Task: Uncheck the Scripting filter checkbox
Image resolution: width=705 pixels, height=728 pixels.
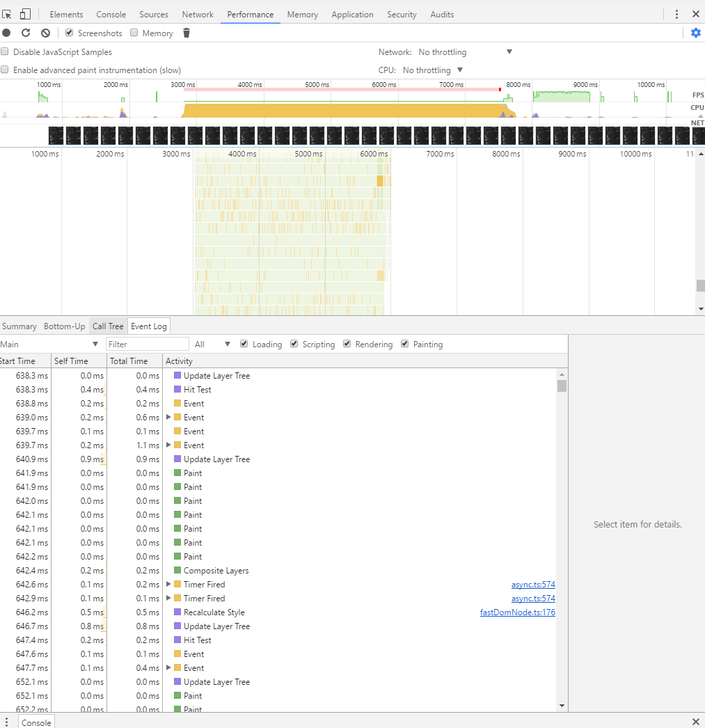Action: pyautogui.click(x=294, y=344)
